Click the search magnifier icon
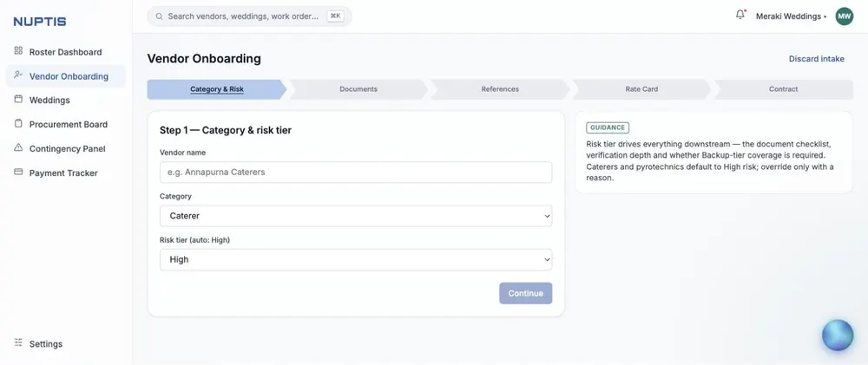Image resolution: width=868 pixels, height=365 pixels. [160, 16]
